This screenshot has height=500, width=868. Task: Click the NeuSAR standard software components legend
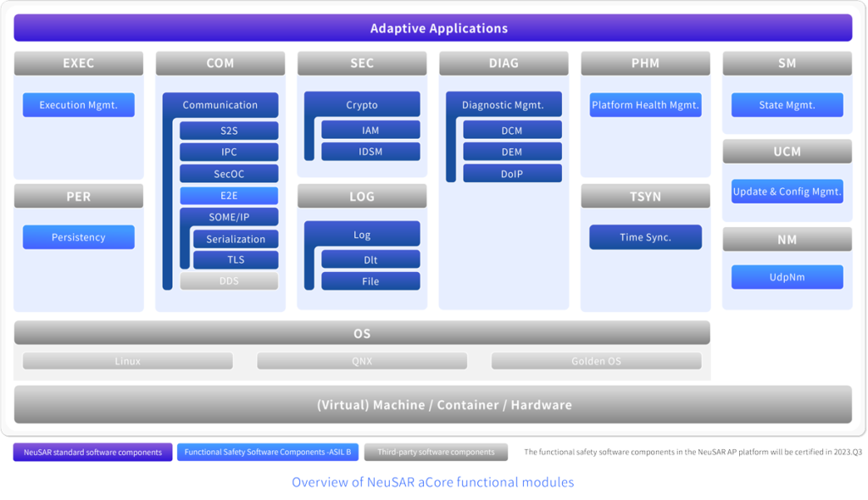[93, 452]
